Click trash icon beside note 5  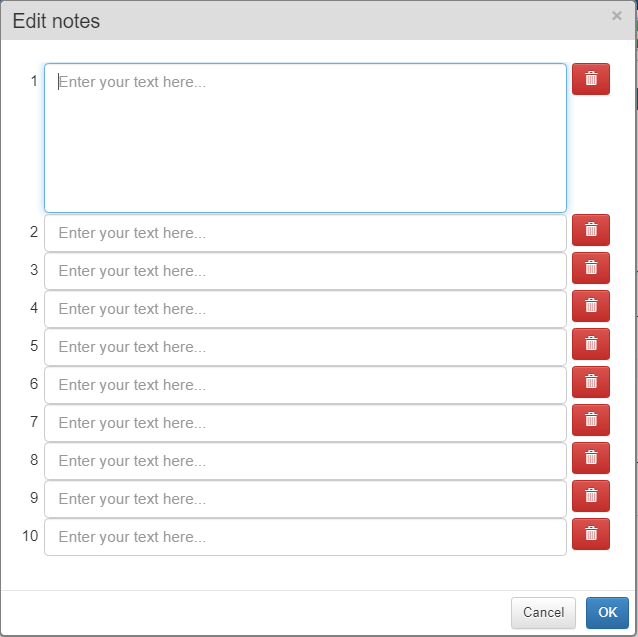pos(590,344)
